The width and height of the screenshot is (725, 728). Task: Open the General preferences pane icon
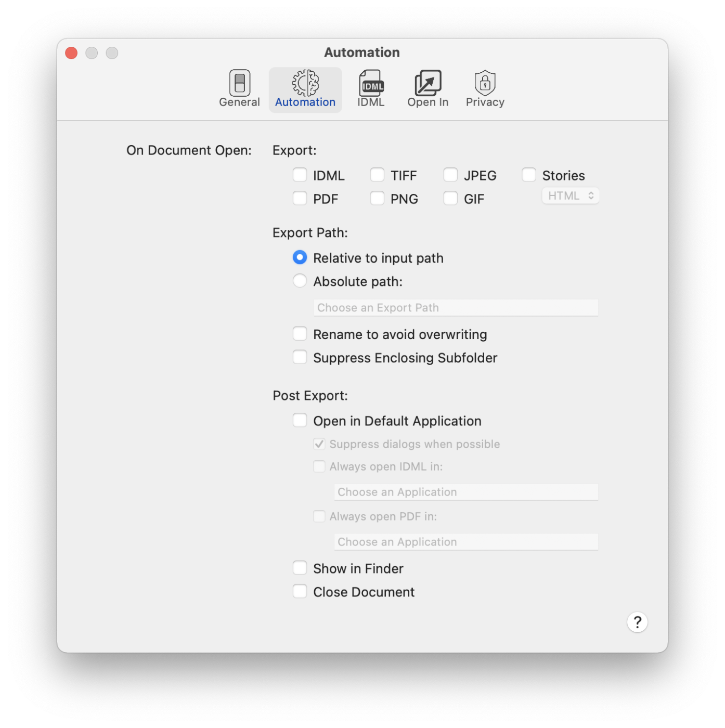point(239,83)
